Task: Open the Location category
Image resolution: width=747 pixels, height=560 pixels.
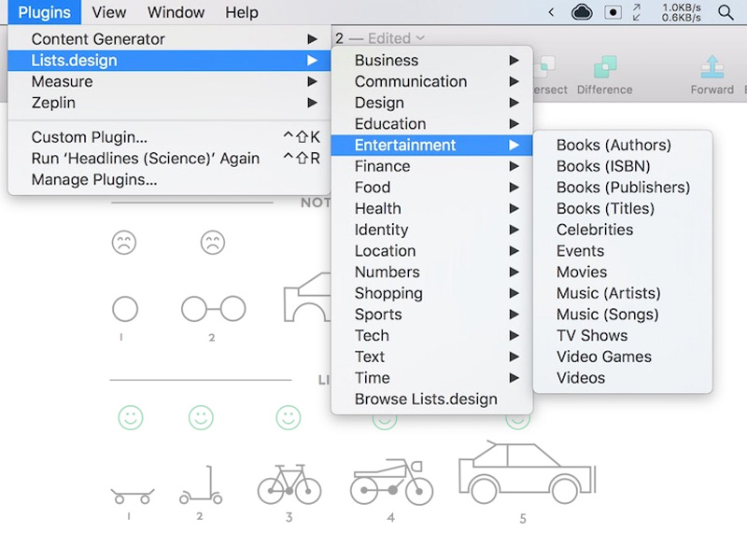Action: (x=431, y=251)
